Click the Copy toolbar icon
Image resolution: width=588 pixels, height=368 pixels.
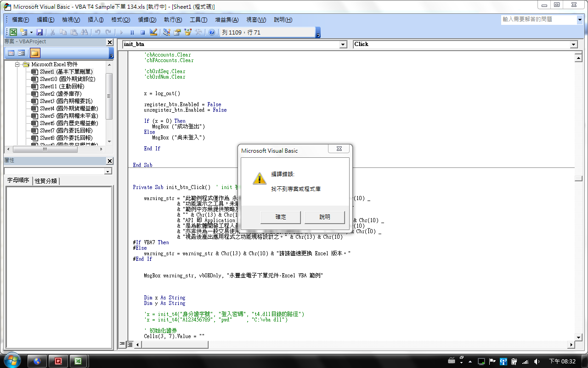pos(63,32)
